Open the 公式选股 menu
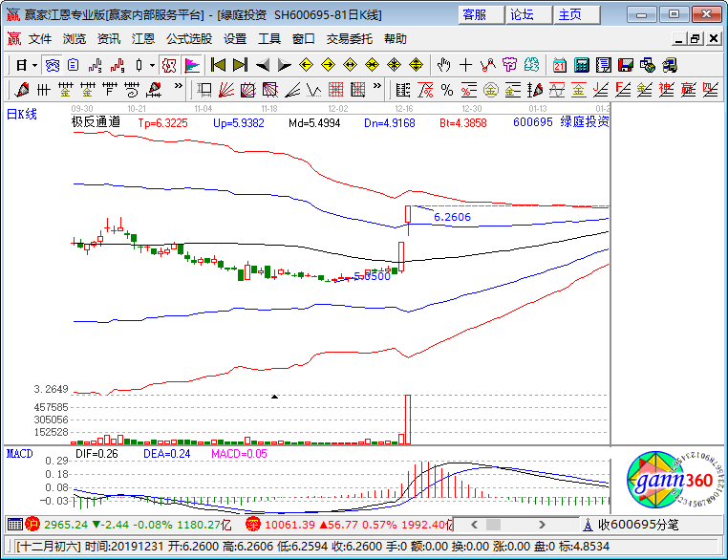This screenshot has height=560, width=728. 189,39
